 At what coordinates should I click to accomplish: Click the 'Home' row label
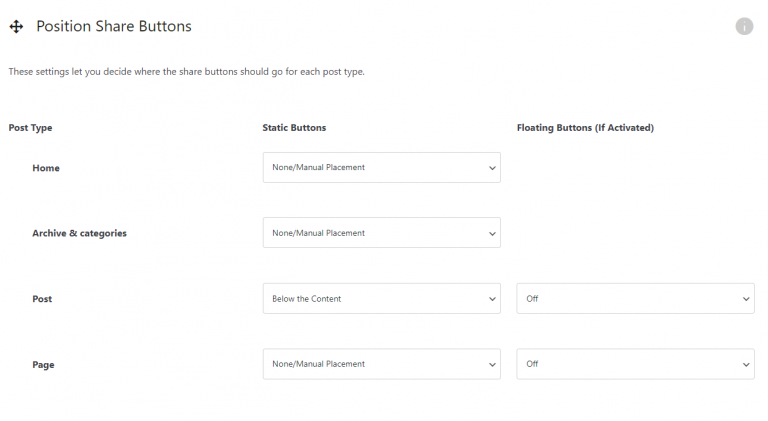pos(46,168)
